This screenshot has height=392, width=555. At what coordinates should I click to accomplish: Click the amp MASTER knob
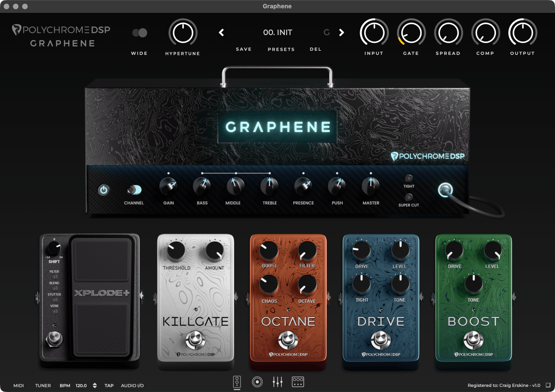371,186
